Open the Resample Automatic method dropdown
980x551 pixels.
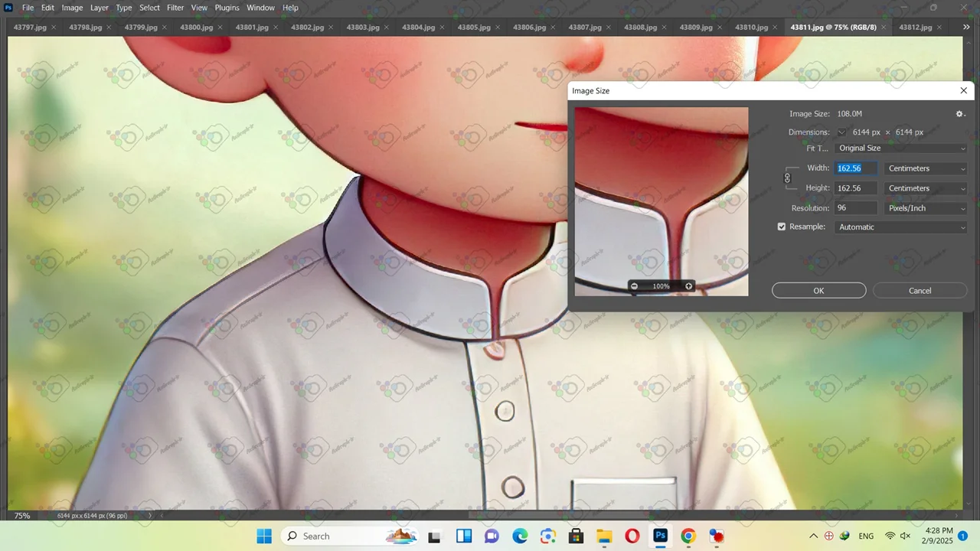(901, 227)
